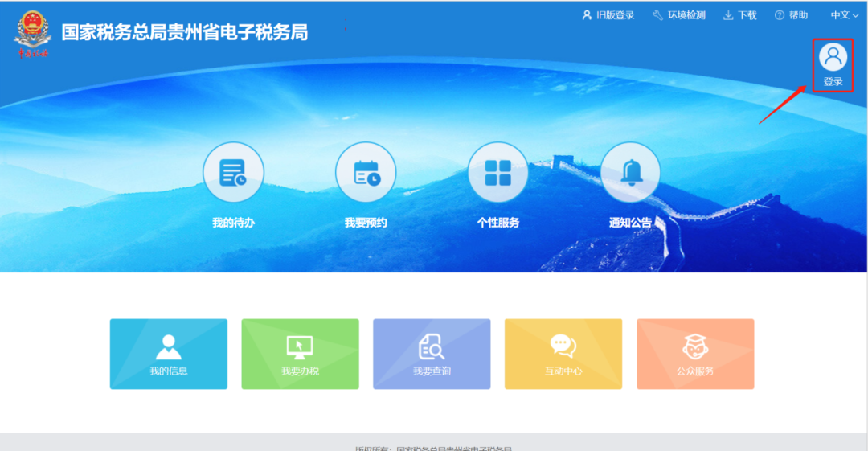Click the 我要预约 label text
868x451 pixels.
click(366, 223)
